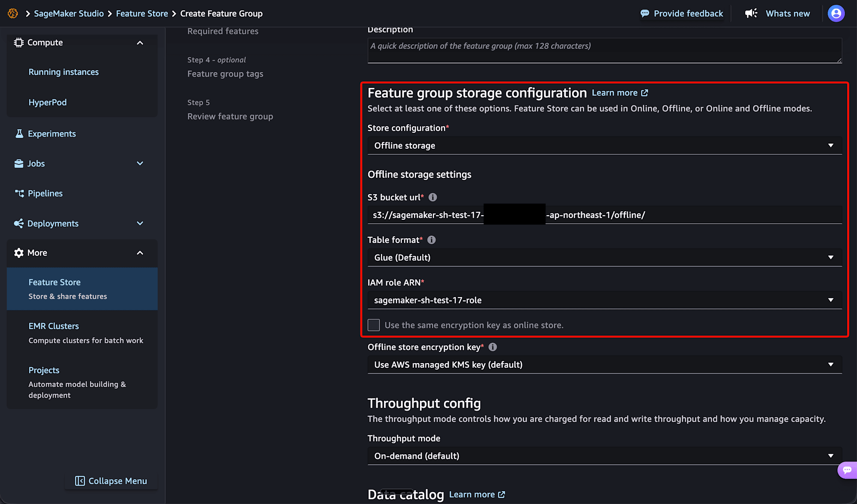Click the Provide feedback button
Viewport: 857px width, 504px height.
click(x=682, y=14)
